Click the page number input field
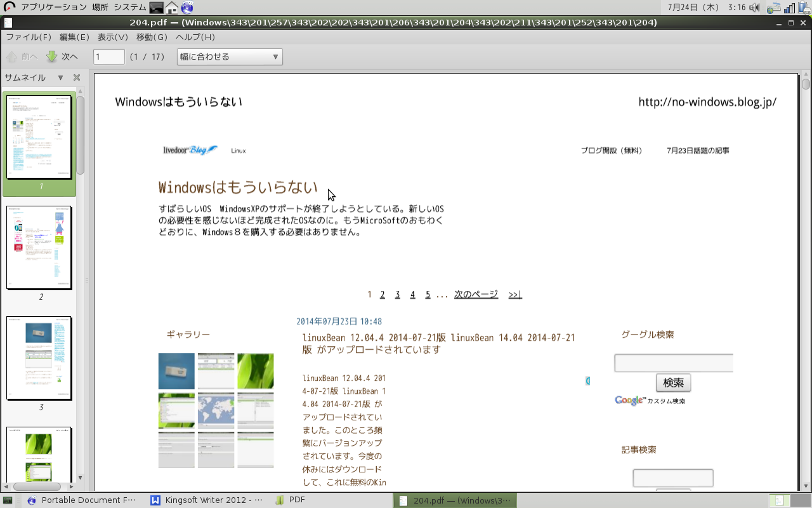 coord(109,57)
